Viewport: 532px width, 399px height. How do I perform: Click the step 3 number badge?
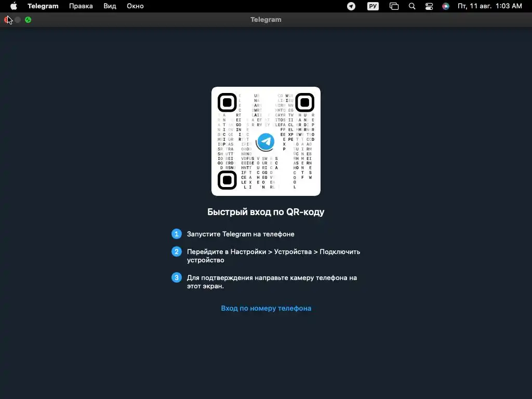(177, 277)
